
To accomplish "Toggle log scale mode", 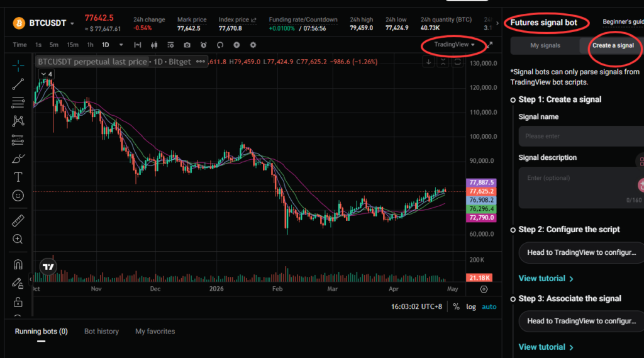I will (470, 306).
